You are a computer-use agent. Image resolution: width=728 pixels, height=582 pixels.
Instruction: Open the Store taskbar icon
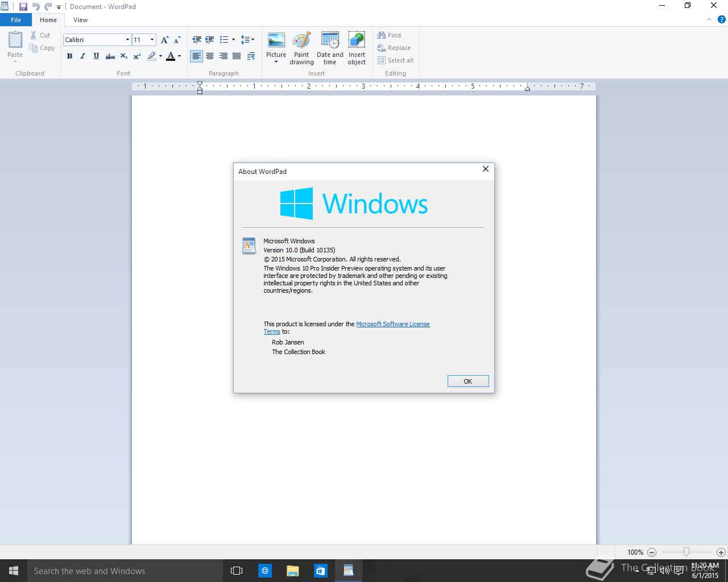[x=320, y=571]
